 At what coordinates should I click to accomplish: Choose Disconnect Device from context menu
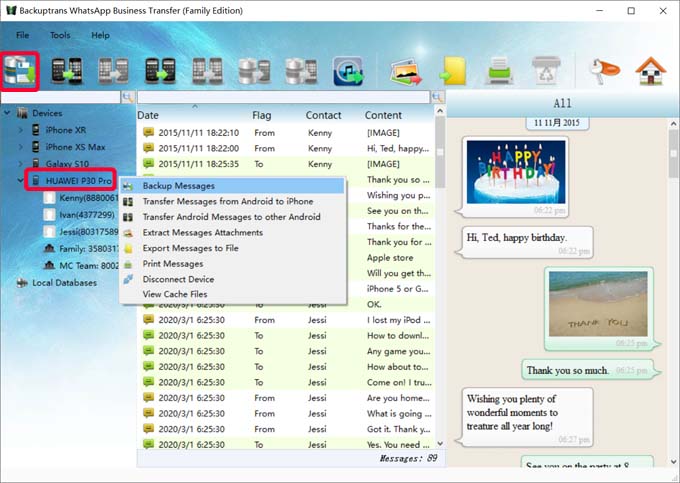tap(232, 279)
